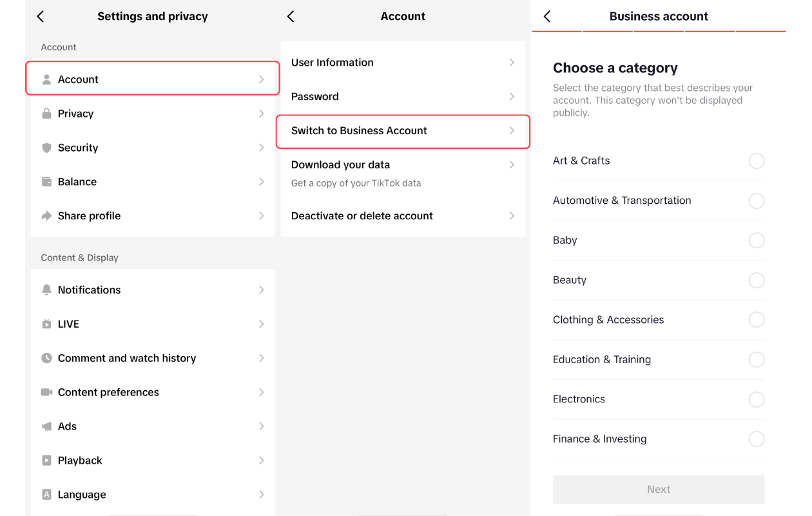Click the shield icon beside Security
The height and width of the screenshot is (516, 812).
tap(46, 148)
